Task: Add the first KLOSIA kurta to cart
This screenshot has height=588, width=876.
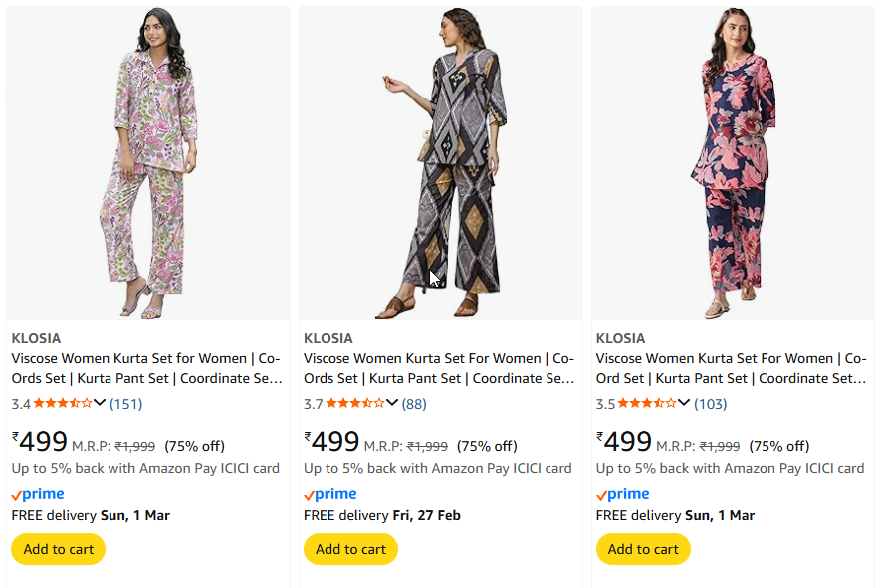Action: tap(58, 549)
